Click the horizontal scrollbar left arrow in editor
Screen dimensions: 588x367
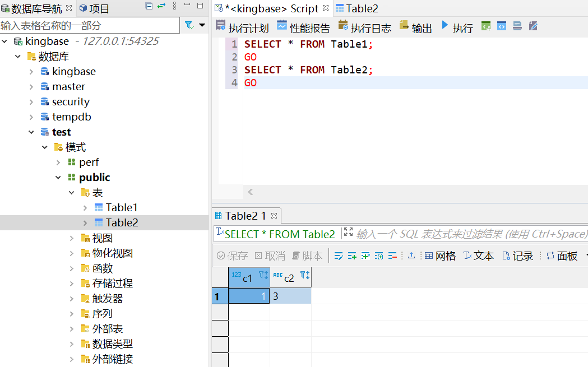click(x=250, y=192)
